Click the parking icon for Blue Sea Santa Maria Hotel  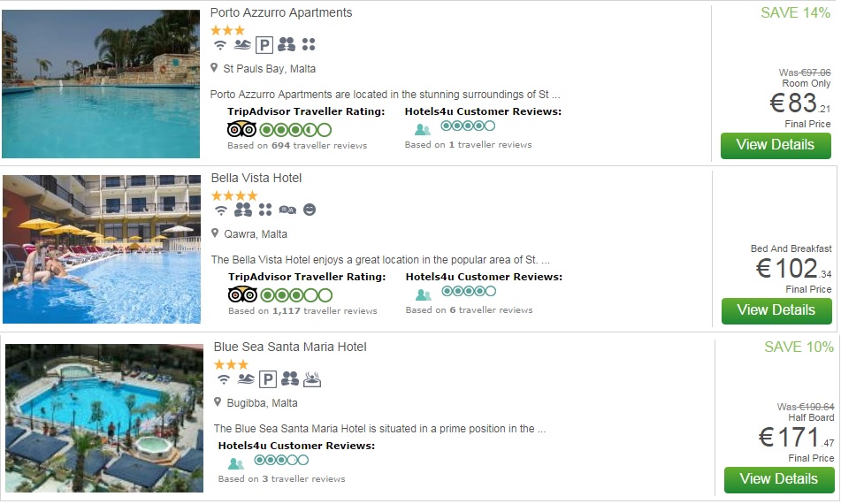268,379
